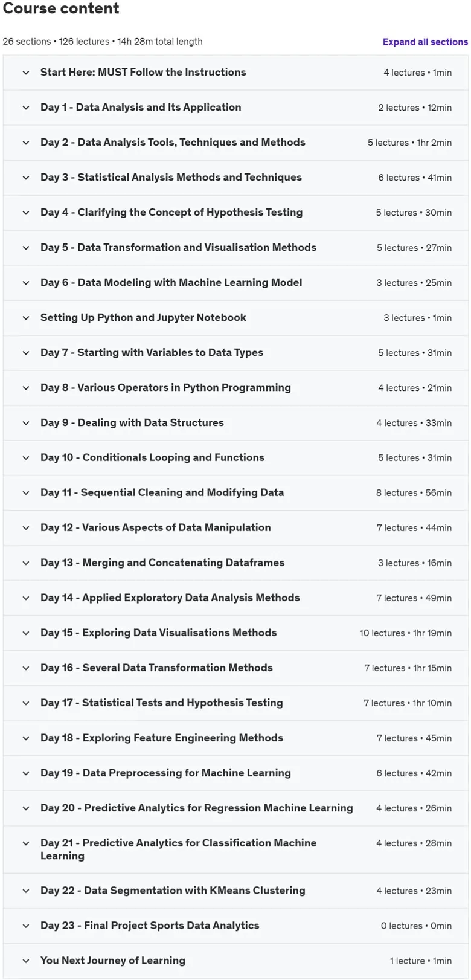Open chevron beside Day 2 Tools section
This screenshot has width=471, height=980.
point(26,143)
